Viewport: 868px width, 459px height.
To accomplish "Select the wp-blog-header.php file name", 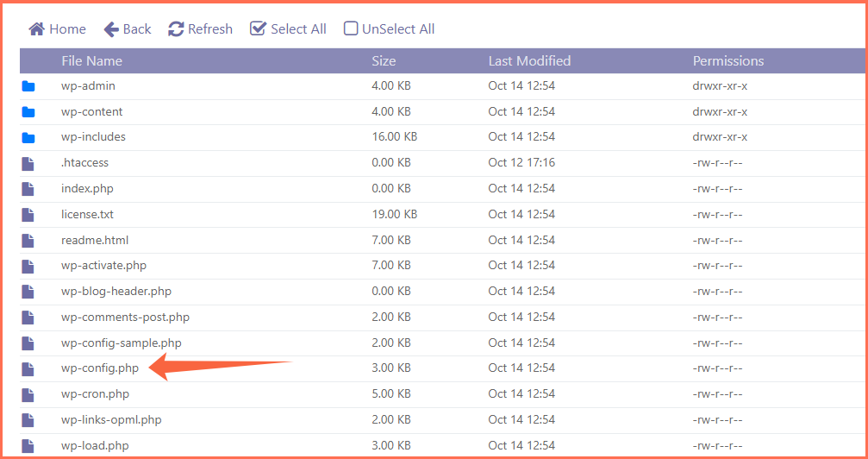I will tap(116, 292).
